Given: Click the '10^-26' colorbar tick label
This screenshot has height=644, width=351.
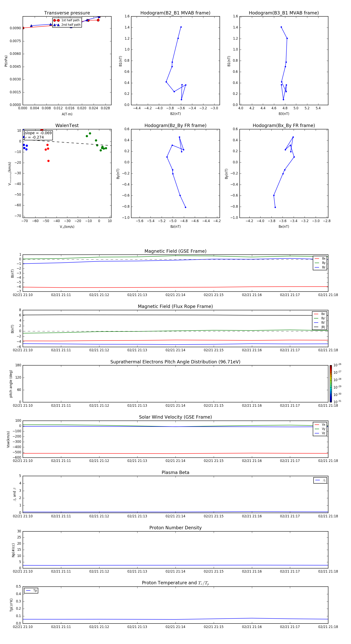Looking at the screenshot, I should point(337,365).
